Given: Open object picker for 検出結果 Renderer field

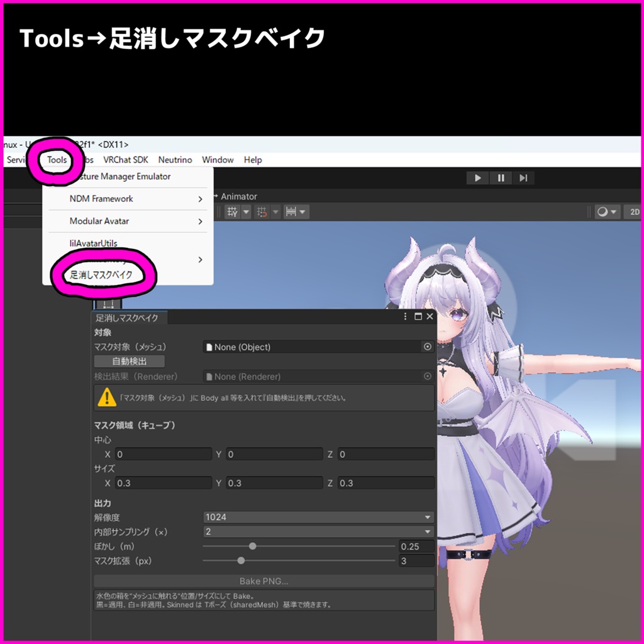Looking at the screenshot, I should (x=428, y=377).
